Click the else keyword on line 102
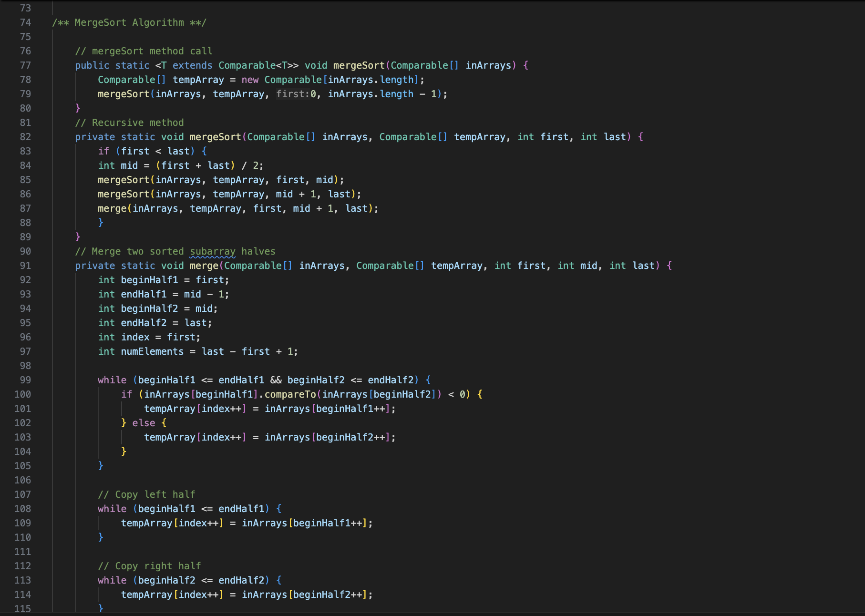 (144, 423)
